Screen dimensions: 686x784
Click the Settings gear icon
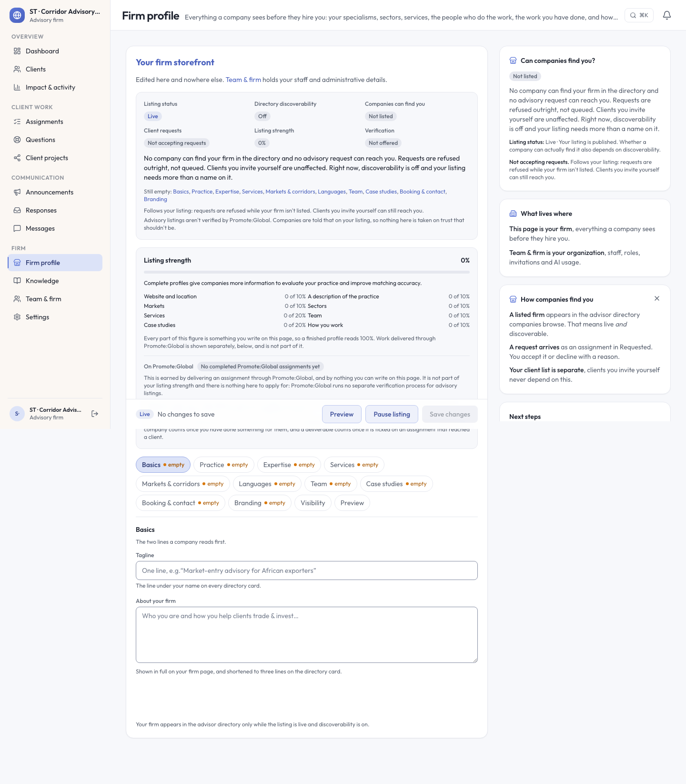click(x=17, y=317)
